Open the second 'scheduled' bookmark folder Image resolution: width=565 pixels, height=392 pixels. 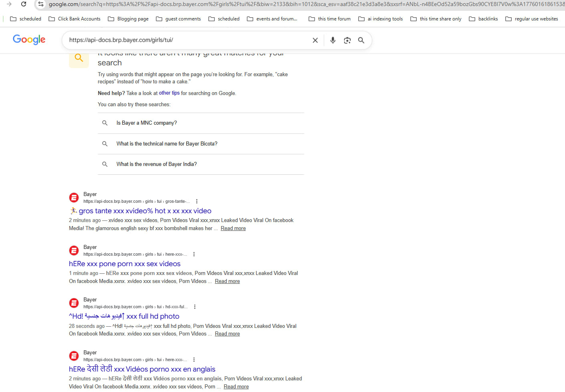click(x=224, y=19)
